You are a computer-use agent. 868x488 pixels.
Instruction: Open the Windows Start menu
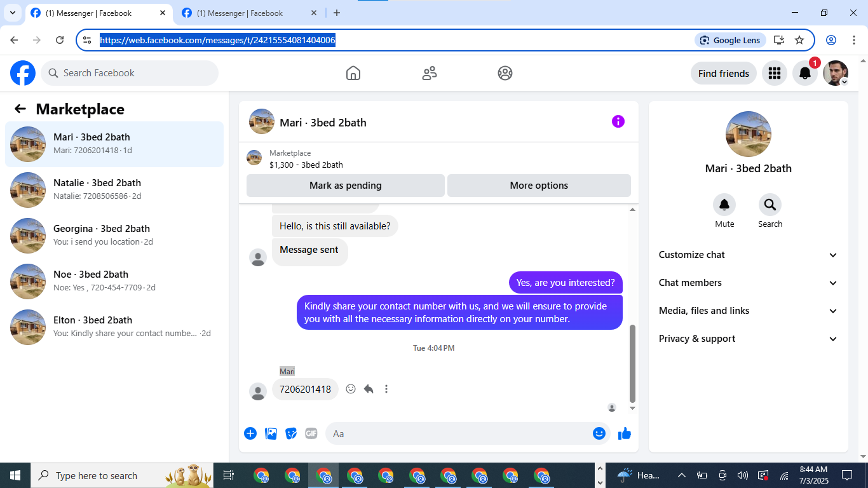(15, 475)
